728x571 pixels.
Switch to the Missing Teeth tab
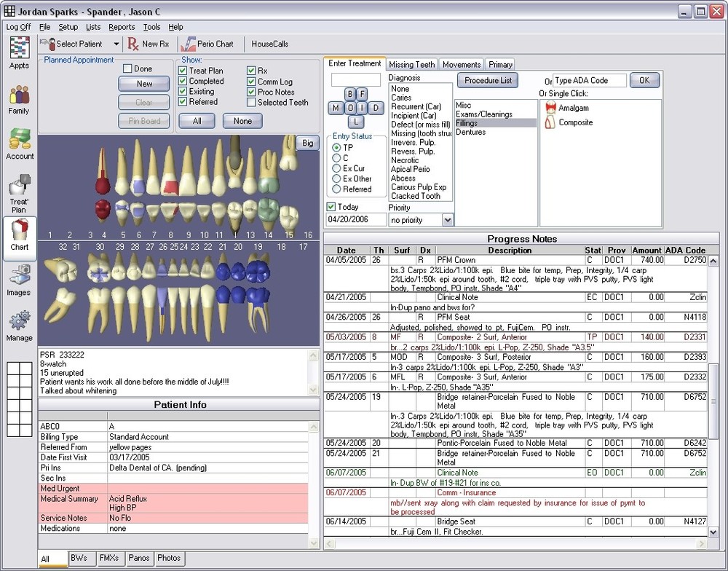[x=413, y=64]
